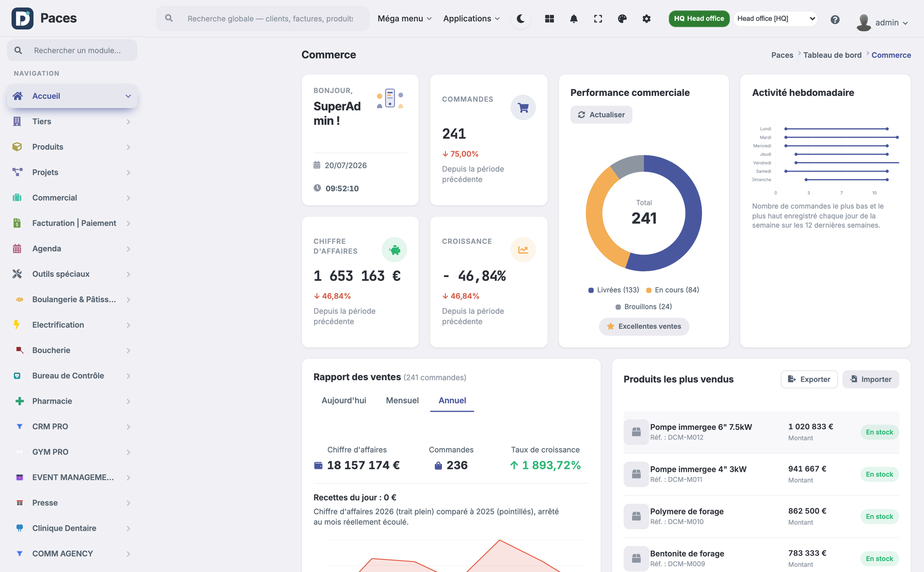Click the Bentonite de forage product name

687,553
